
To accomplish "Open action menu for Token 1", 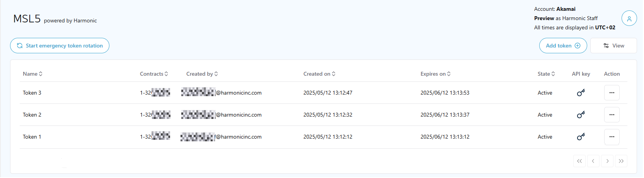I will point(612,137).
